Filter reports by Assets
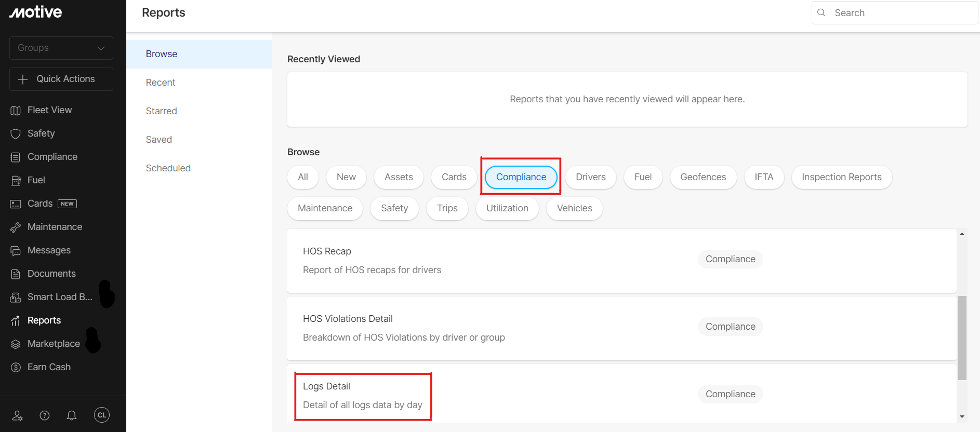 (399, 177)
